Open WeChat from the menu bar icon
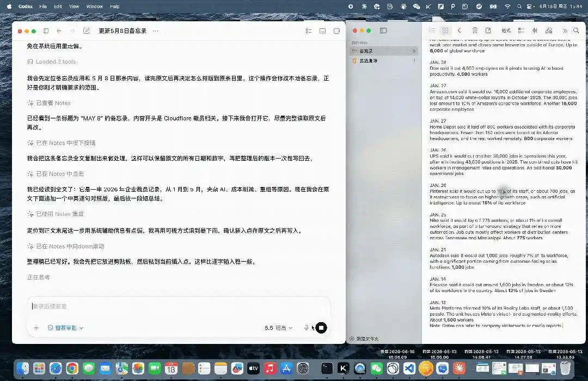The image size is (588, 381). [x=416, y=7]
